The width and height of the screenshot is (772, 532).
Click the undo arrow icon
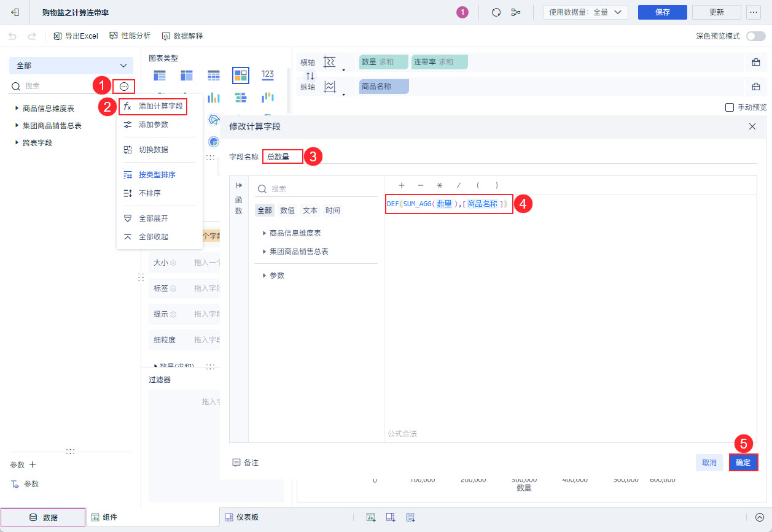[13, 36]
